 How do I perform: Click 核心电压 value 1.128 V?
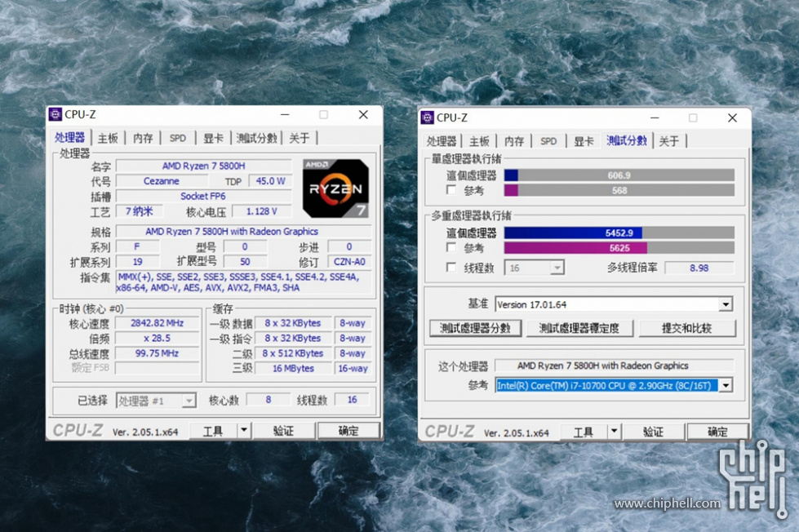click(x=262, y=211)
